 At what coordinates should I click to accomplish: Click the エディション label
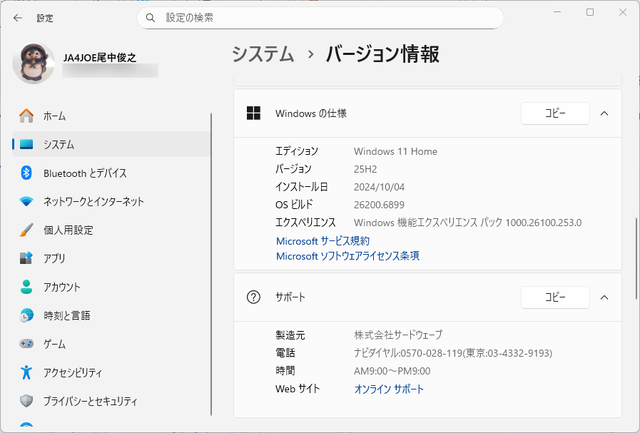pos(297,151)
